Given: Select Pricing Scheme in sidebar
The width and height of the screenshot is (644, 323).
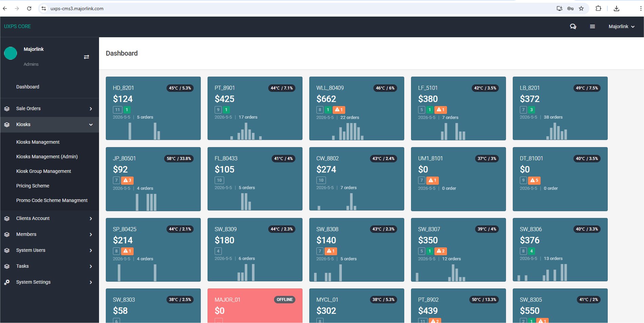Looking at the screenshot, I should pyautogui.click(x=33, y=186).
